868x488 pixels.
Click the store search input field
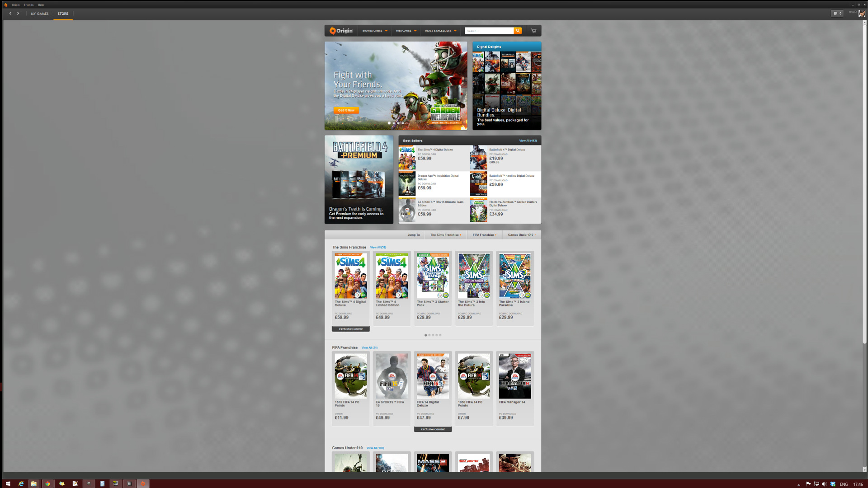(x=489, y=31)
